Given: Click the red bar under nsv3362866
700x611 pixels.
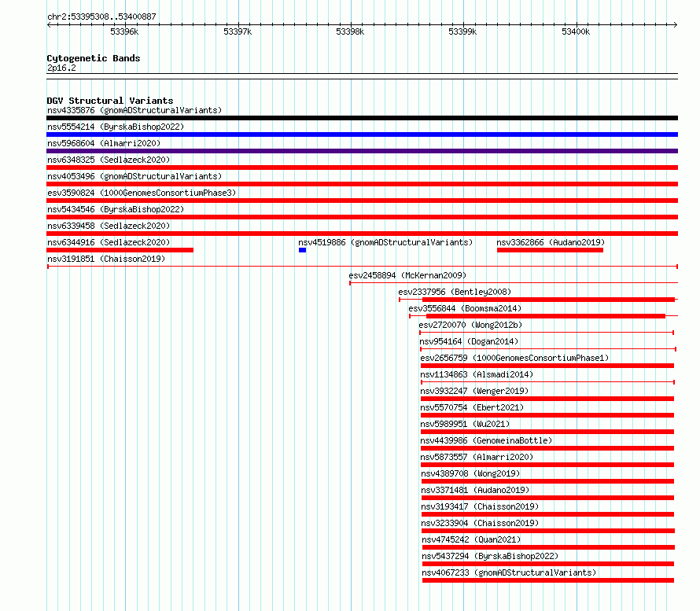Looking at the screenshot, I should click(550, 250).
